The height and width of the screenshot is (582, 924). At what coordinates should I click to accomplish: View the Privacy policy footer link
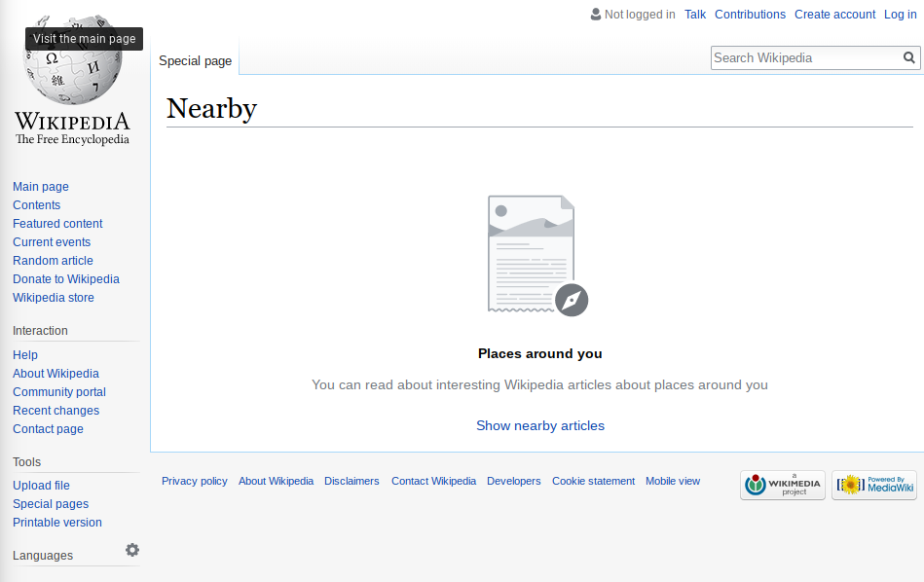tap(194, 481)
